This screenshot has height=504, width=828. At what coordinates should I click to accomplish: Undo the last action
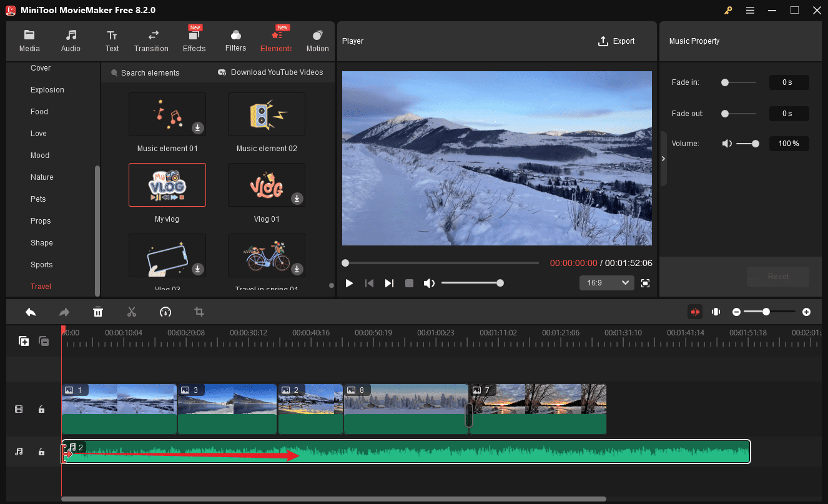[31, 312]
